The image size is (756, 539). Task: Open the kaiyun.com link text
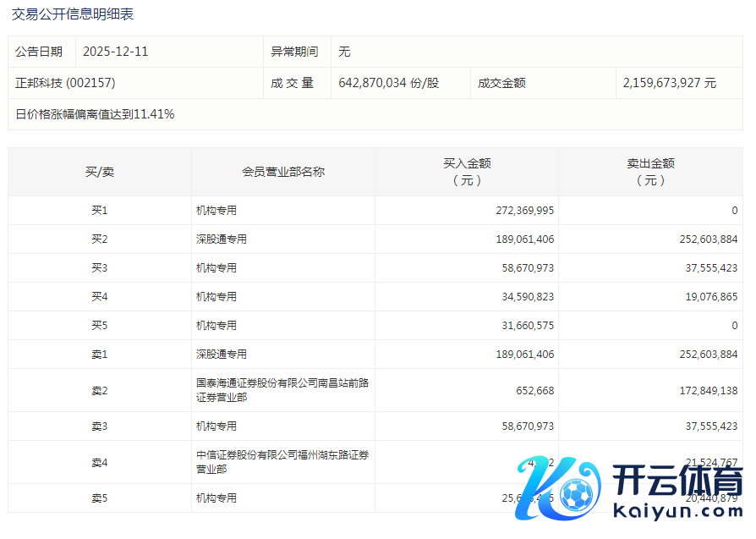(x=676, y=512)
